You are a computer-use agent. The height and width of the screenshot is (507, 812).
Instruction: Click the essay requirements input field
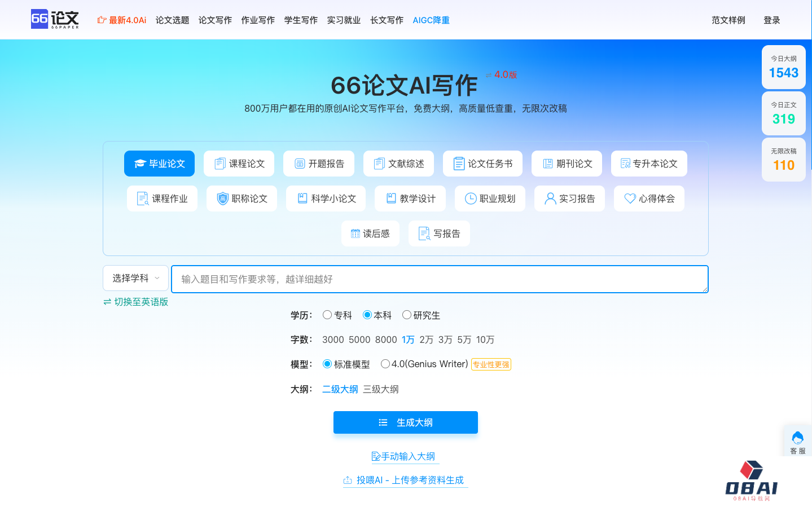click(440, 278)
